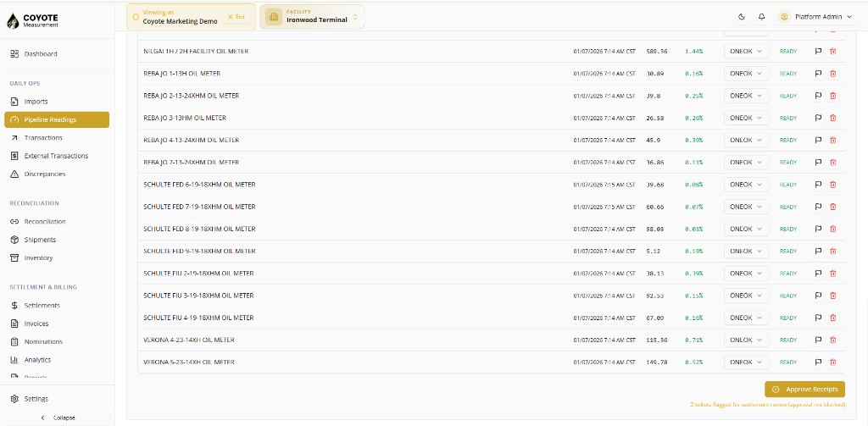Flag the SCHULTE FED 6-19-18XHM reading
Screen dimensions: 868x426
coord(818,185)
